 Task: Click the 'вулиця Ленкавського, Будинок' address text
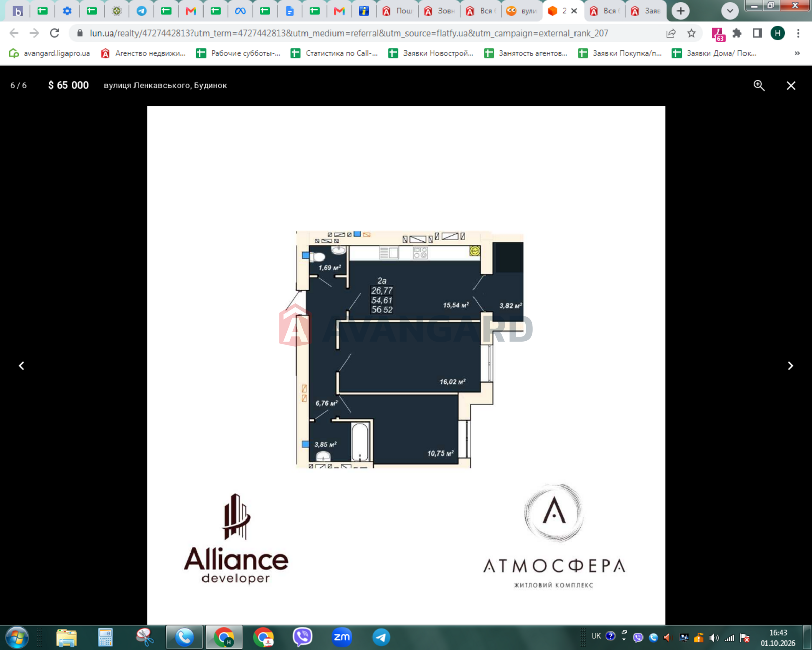click(x=165, y=85)
